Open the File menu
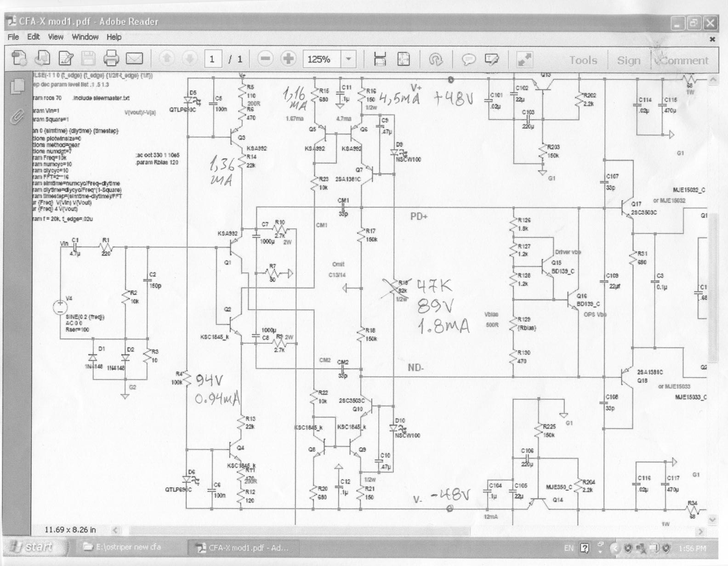The image size is (728, 566). (x=13, y=37)
